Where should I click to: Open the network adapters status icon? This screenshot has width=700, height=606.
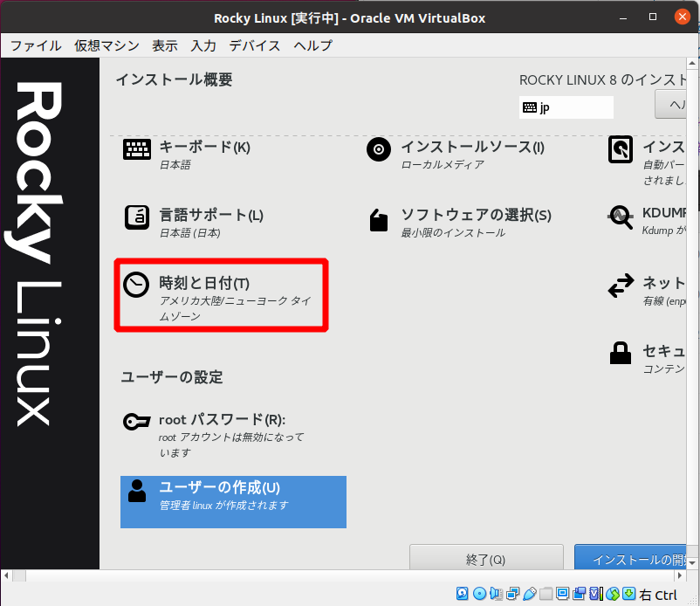(x=512, y=594)
